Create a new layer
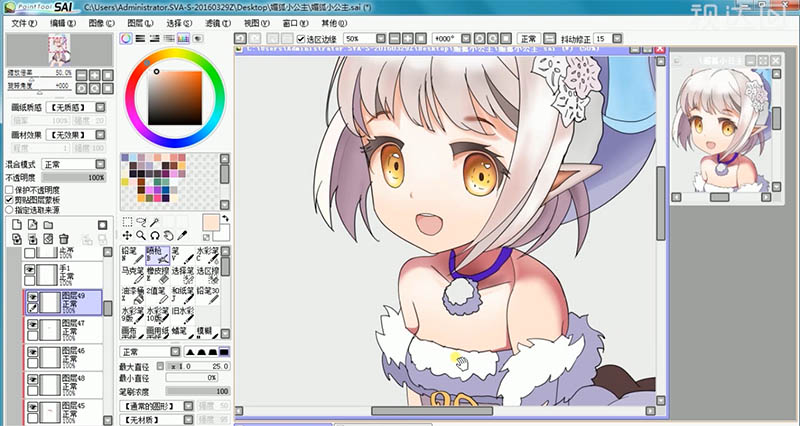The image size is (800, 426). click(x=17, y=225)
